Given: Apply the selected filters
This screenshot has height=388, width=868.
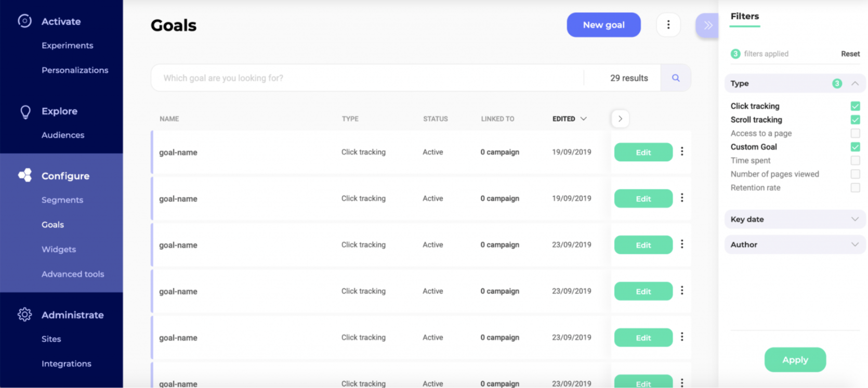Looking at the screenshot, I should 795,359.
